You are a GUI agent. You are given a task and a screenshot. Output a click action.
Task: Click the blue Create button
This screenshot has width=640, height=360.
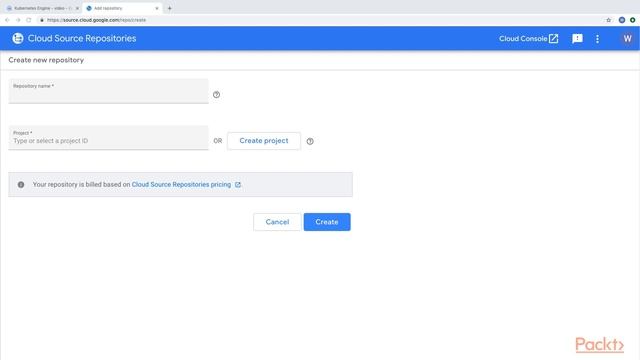[x=327, y=222]
